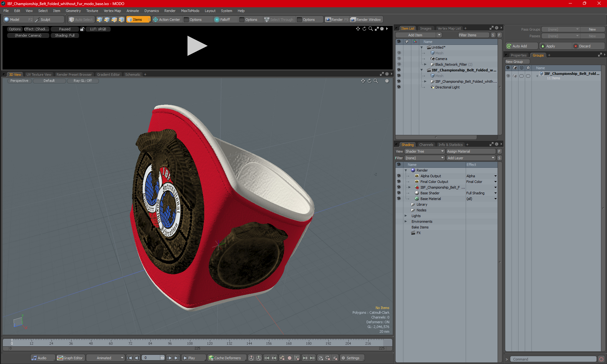Viewport: 607px width, 364px height.
Task: Step to previous frame
Action: coord(137,358)
